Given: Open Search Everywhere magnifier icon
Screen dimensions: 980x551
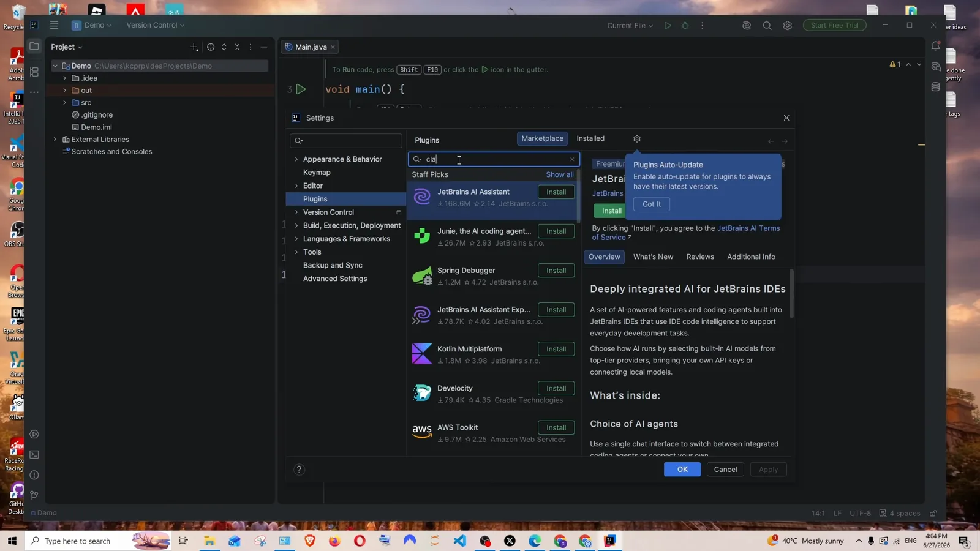Looking at the screenshot, I should [x=767, y=25].
